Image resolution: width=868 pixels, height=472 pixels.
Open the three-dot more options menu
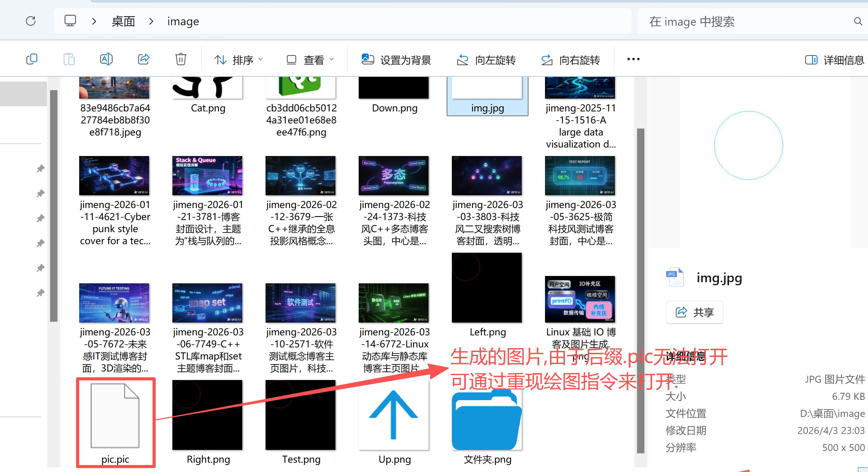[633, 59]
